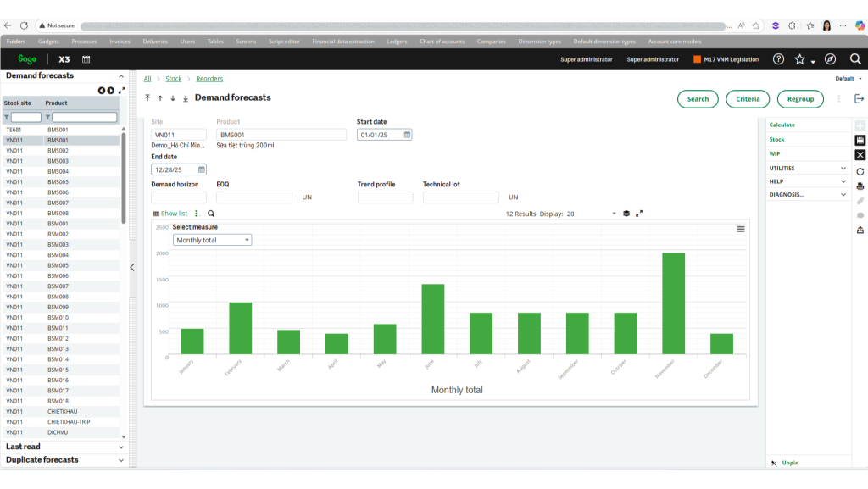Click the End date input field

coord(174,169)
